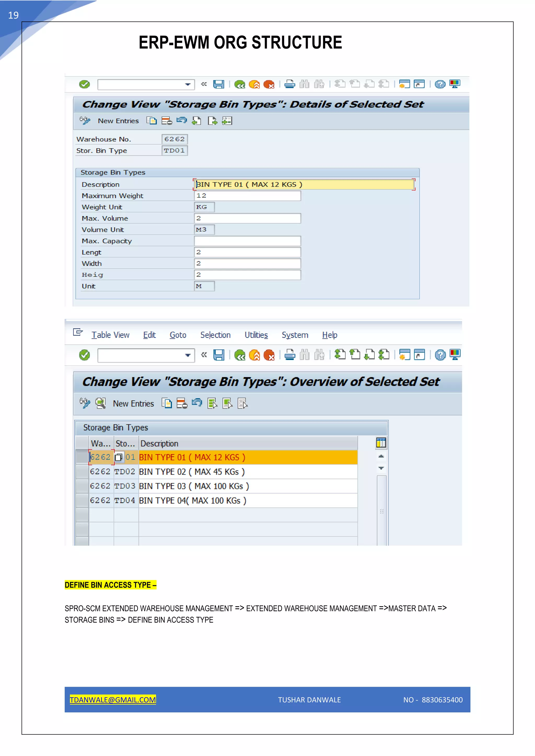Select the row marker for TD04 entry
This screenshot has width=535, height=756.
[x=82, y=500]
